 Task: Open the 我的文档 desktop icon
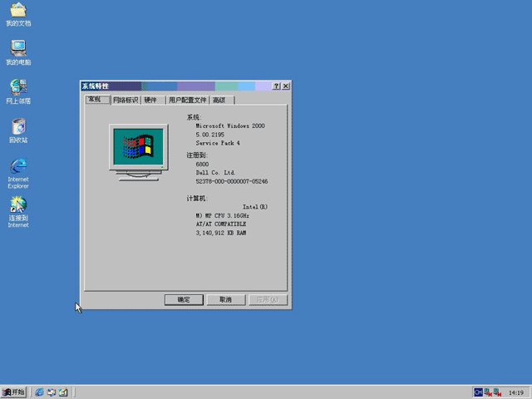pyautogui.click(x=18, y=14)
